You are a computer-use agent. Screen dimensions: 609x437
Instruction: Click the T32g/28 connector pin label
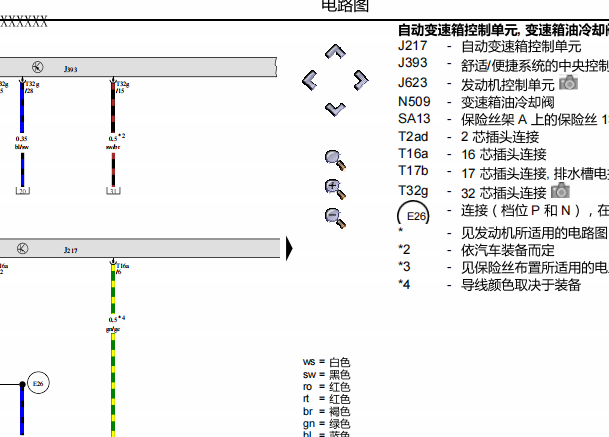(32, 87)
